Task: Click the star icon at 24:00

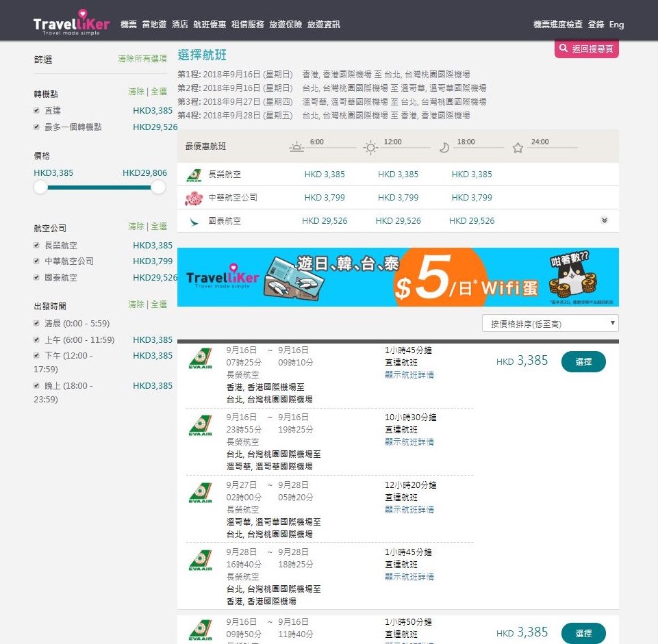Action: (518, 148)
